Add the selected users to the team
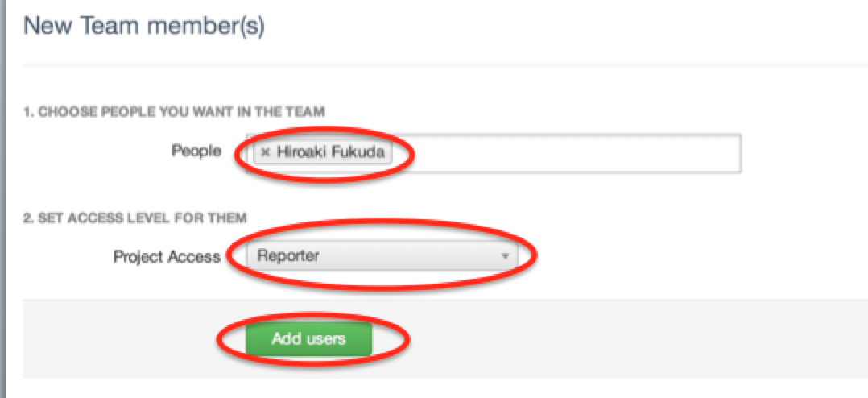This screenshot has width=868, height=398. coord(309,338)
